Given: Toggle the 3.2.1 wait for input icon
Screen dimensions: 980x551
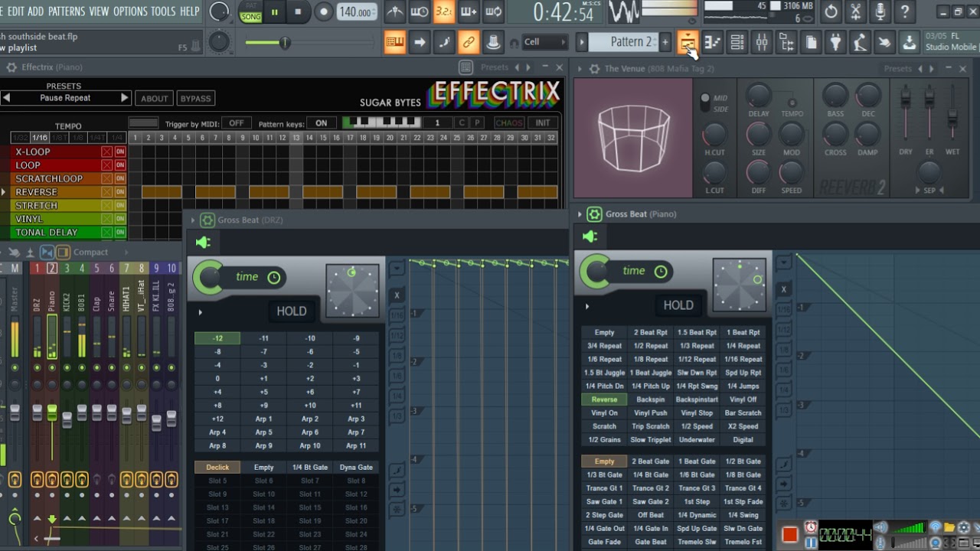Looking at the screenshot, I should [443, 11].
